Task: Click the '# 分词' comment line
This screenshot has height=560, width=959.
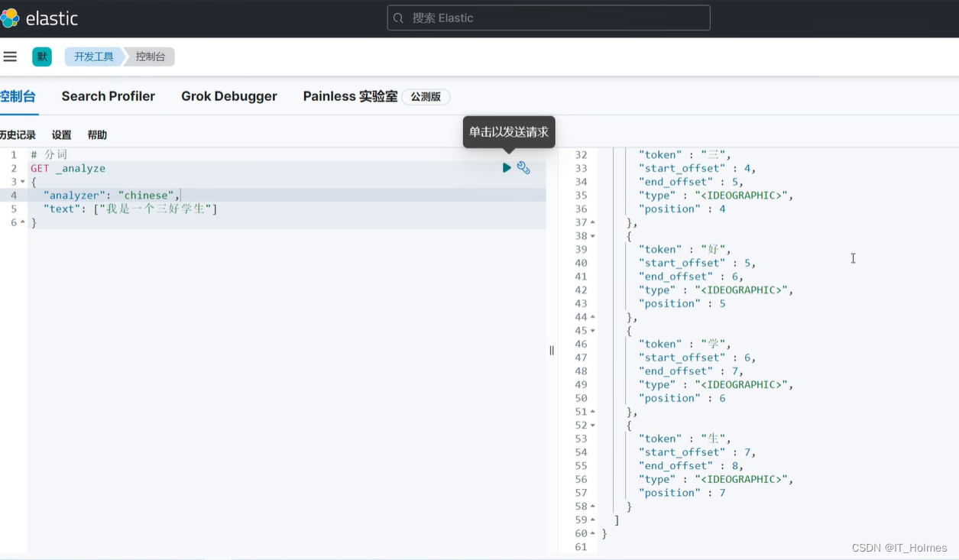Action: tap(49, 154)
